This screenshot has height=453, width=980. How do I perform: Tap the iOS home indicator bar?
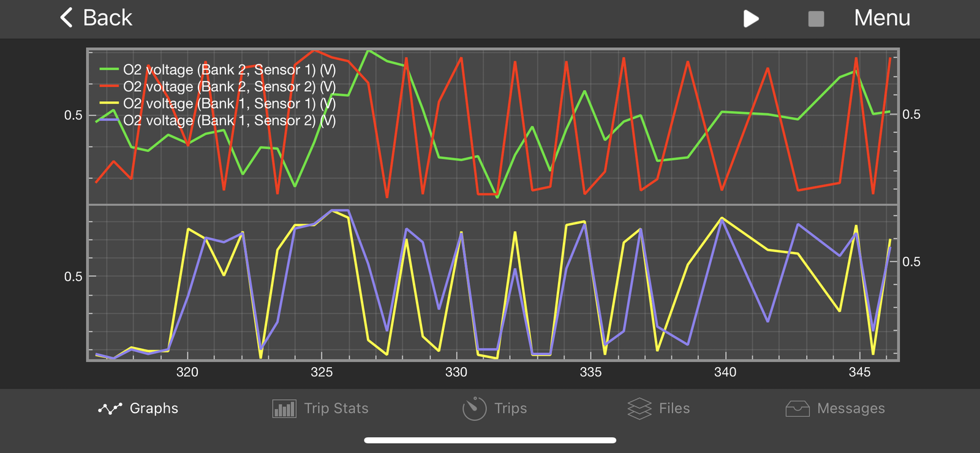coord(490,440)
